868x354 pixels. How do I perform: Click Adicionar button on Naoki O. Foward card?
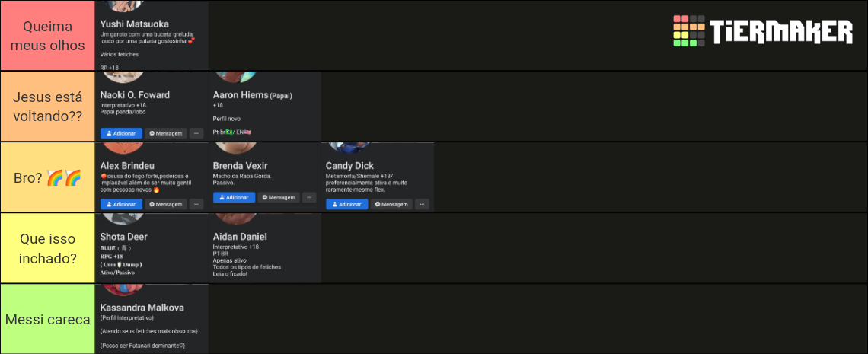[121, 133]
